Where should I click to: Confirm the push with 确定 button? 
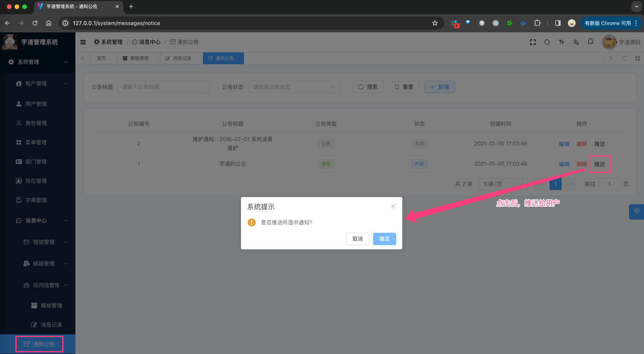tap(384, 239)
